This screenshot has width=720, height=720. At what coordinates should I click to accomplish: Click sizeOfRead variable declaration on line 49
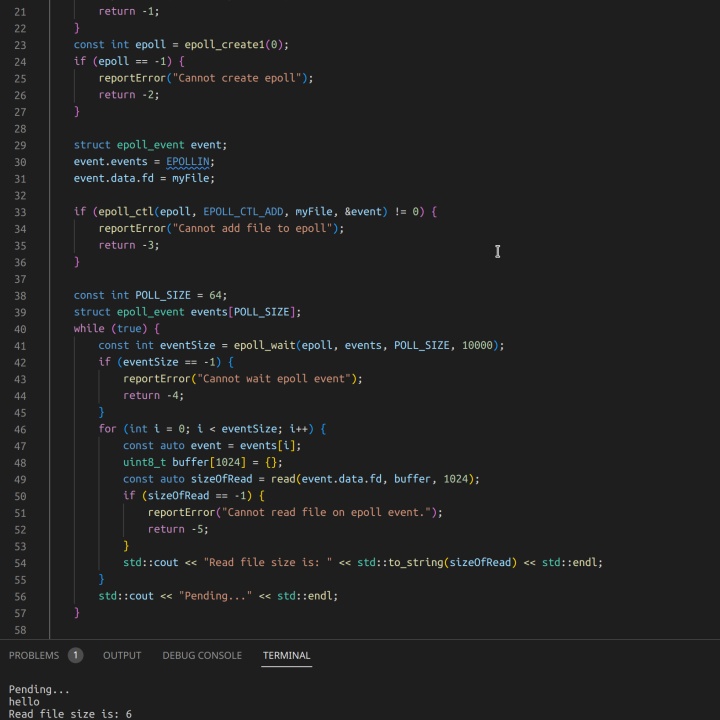coord(221,479)
